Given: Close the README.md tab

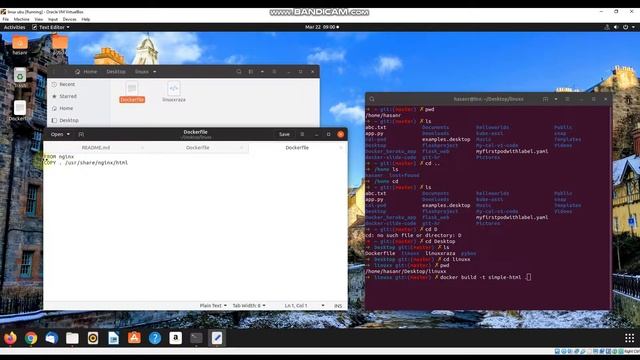Looking at the screenshot, I should [x=142, y=147].
